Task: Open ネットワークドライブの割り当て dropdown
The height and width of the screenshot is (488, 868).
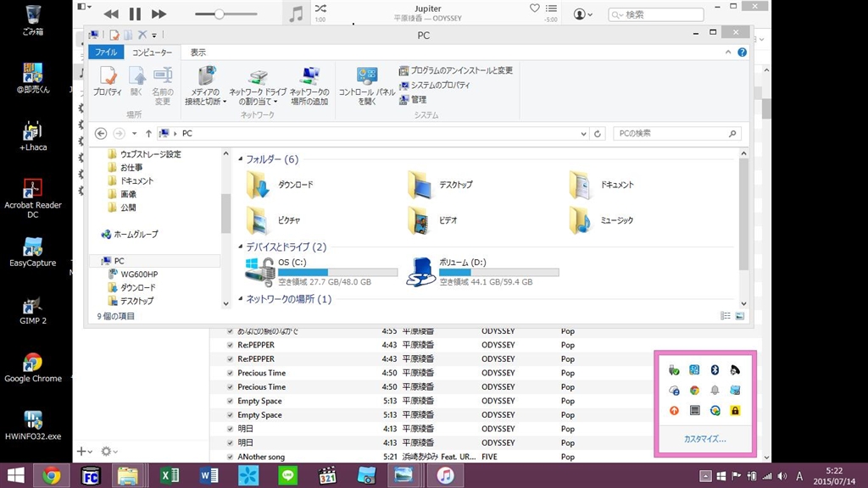Action: pyautogui.click(x=258, y=87)
